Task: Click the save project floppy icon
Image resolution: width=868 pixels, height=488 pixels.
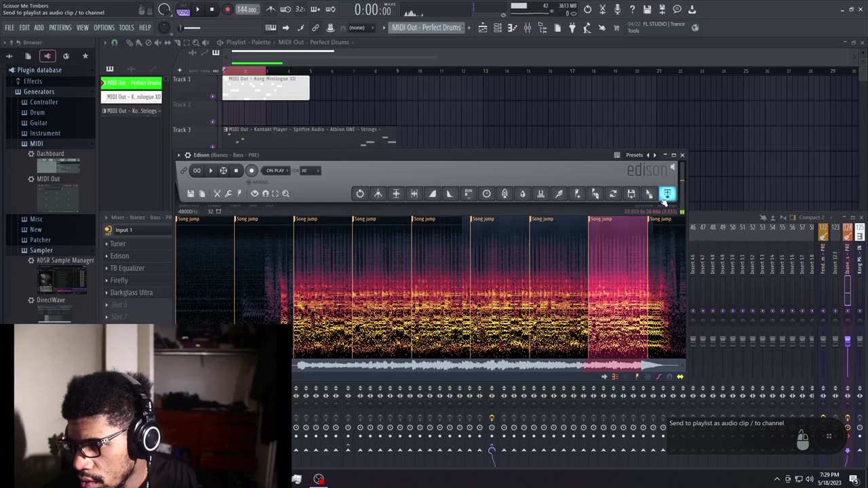Action: [x=647, y=9]
